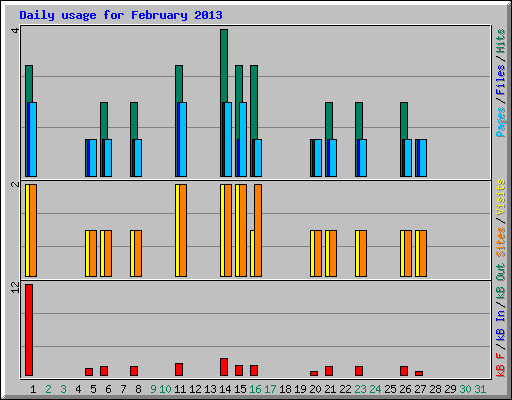Click the green Hits bar for day 11
Viewport: 512px width, 400px height.
coord(179,84)
